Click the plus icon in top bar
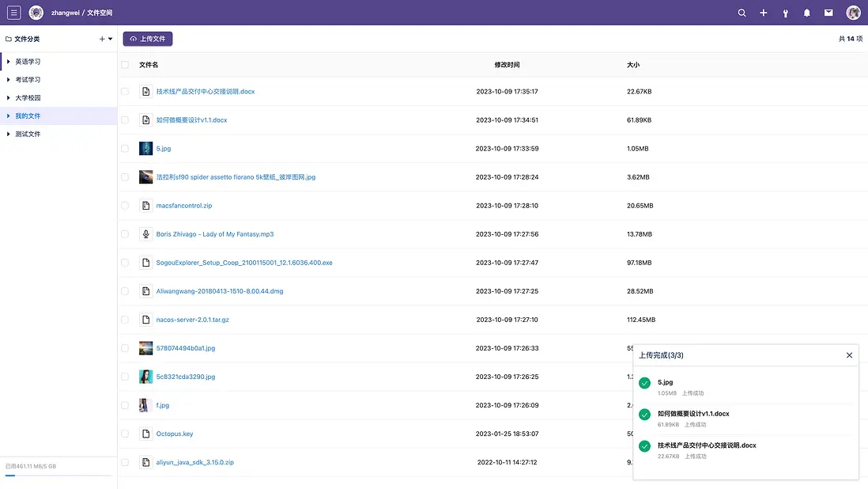Viewport: 868px width, 489px height. click(763, 13)
